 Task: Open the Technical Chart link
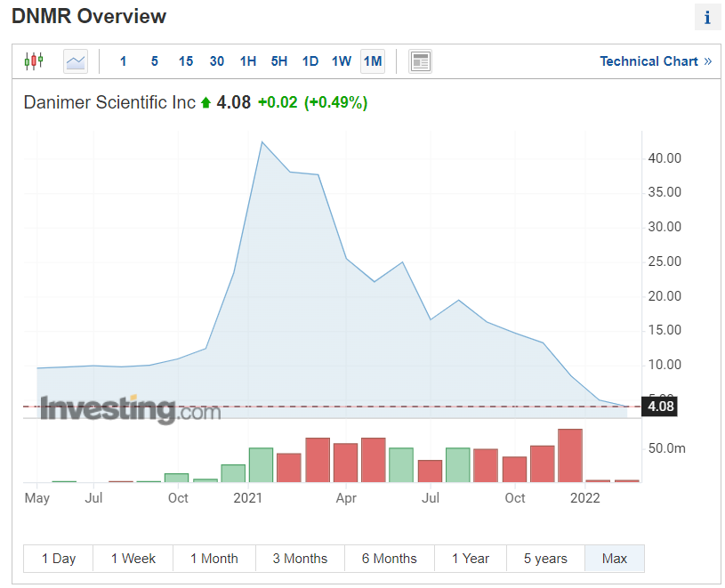(x=656, y=61)
